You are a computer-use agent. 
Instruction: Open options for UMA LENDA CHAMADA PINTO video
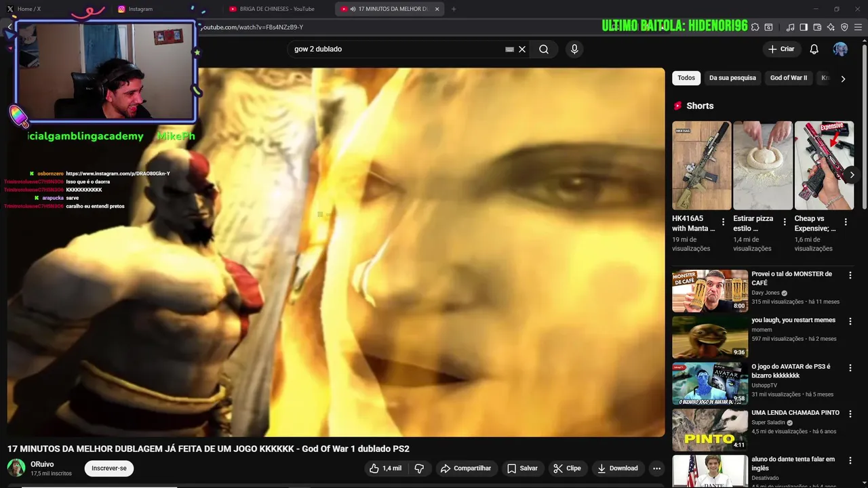coord(850,413)
